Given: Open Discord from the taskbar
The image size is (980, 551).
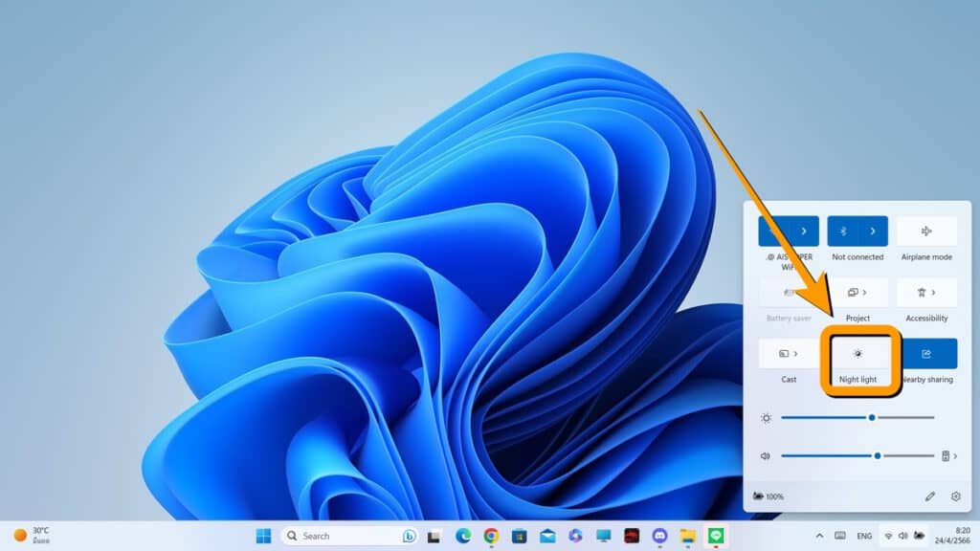Looking at the screenshot, I should [659, 536].
